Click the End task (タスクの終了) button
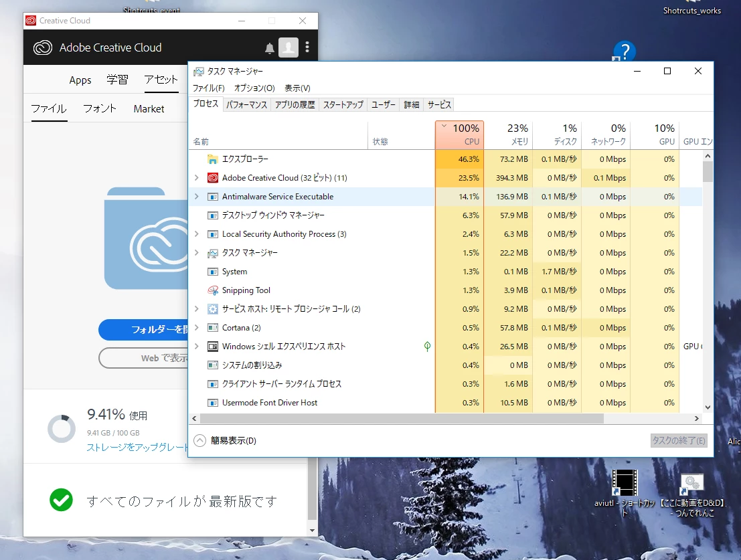The height and width of the screenshot is (560, 741). [679, 440]
